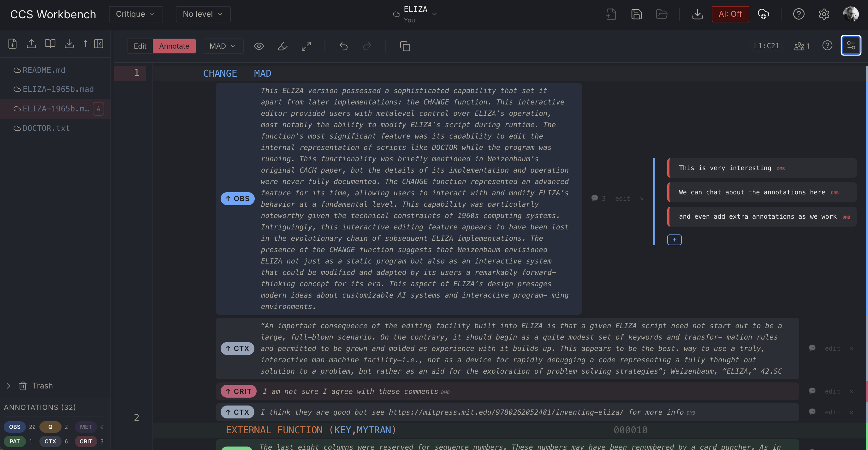This screenshot has height=450, width=868.
Task: Click the eraser/clear annotations brush icon
Action: [282, 46]
